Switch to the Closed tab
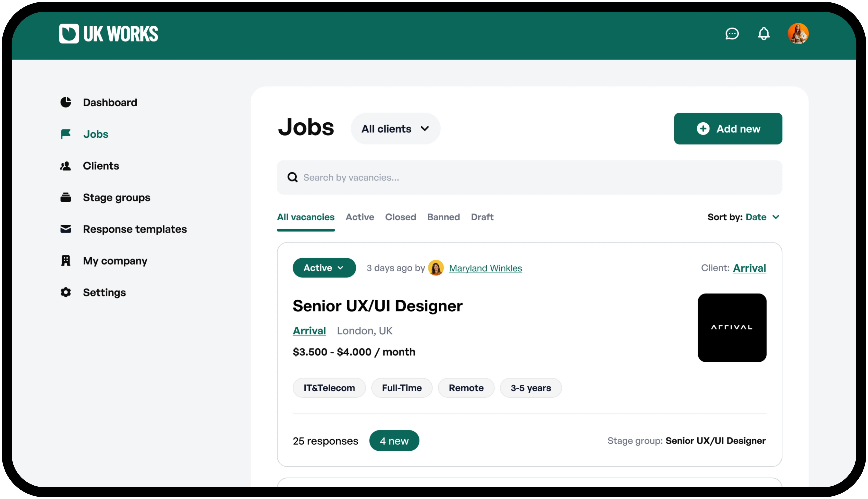This screenshot has height=499, width=868. click(400, 217)
